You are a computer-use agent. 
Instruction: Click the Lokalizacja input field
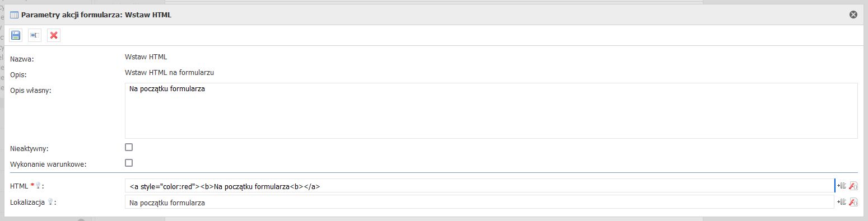(x=479, y=202)
